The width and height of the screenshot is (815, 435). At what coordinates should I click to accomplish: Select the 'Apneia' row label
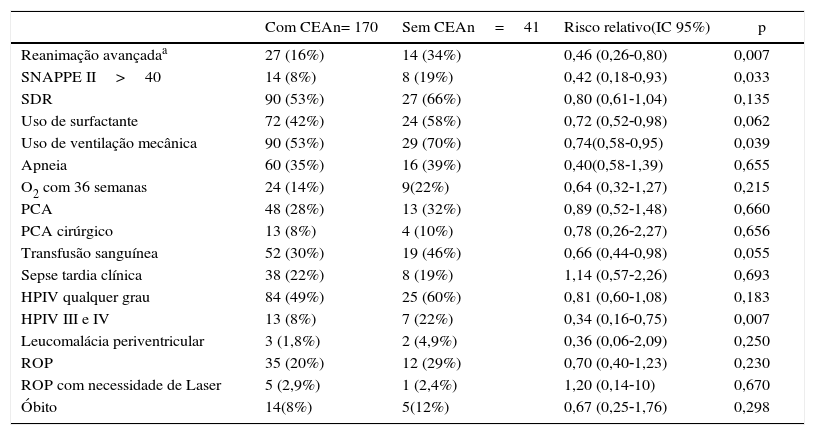coord(46,165)
